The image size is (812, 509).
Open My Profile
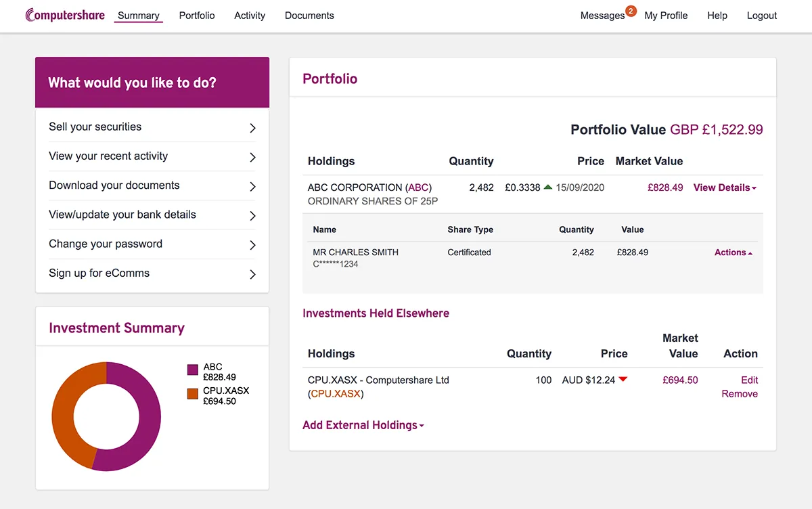(665, 15)
